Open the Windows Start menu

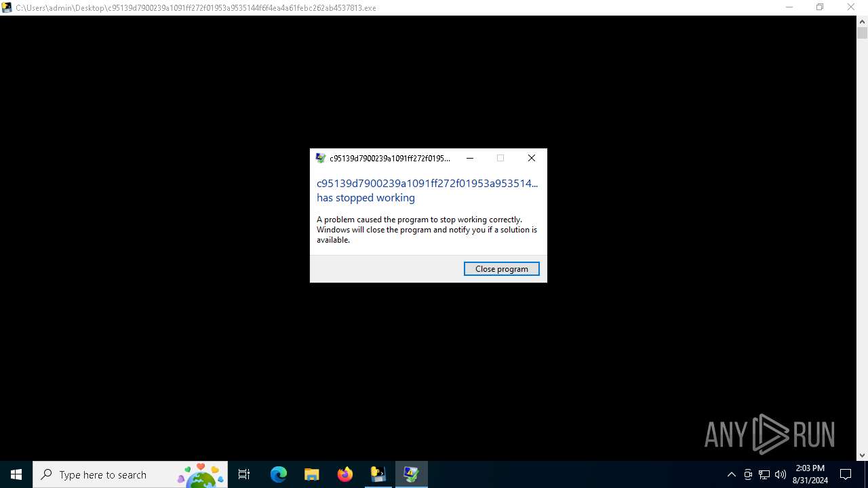[x=16, y=474]
